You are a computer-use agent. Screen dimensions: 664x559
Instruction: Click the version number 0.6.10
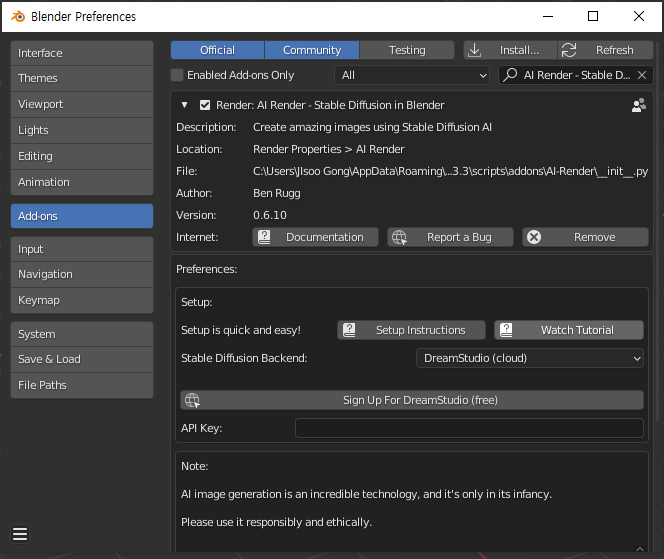click(x=270, y=215)
